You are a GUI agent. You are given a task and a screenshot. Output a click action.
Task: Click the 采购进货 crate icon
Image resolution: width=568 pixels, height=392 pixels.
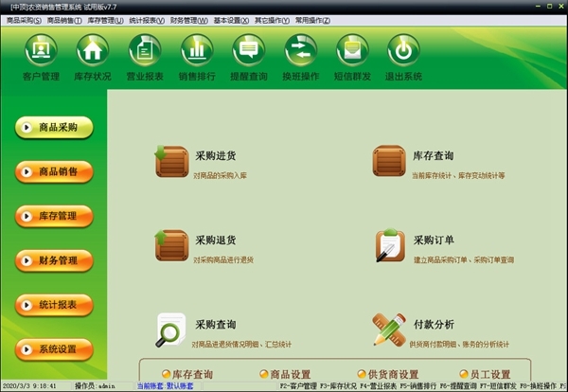click(171, 161)
